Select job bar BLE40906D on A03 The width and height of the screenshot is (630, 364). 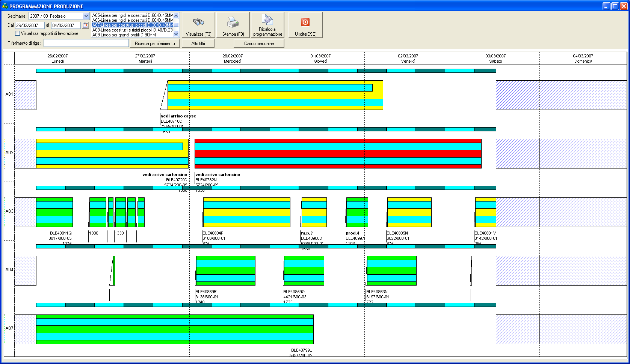point(314,212)
